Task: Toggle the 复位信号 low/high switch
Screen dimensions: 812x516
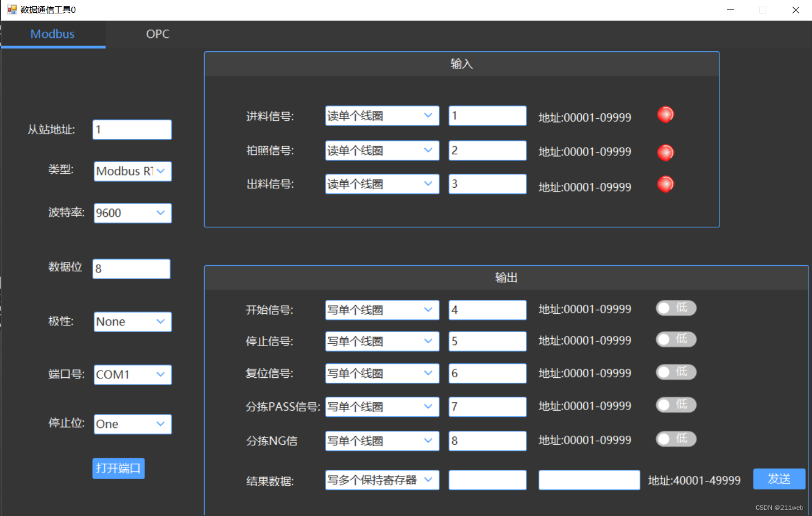Action: pos(675,372)
